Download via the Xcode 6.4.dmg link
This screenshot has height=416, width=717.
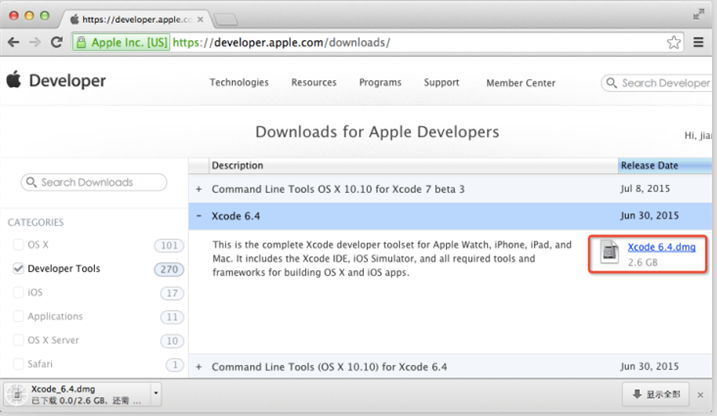(x=661, y=247)
